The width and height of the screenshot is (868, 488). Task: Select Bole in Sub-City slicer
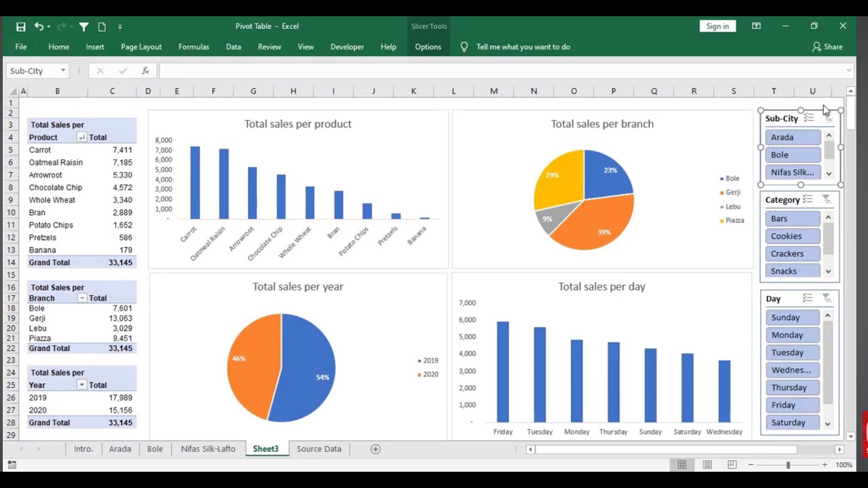(793, 155)
